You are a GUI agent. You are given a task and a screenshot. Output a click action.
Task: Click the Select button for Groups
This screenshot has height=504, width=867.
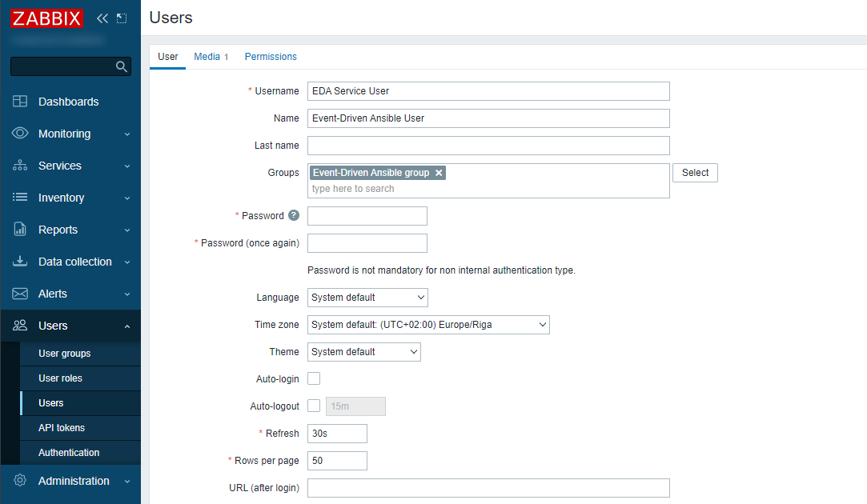click(695, 173)
